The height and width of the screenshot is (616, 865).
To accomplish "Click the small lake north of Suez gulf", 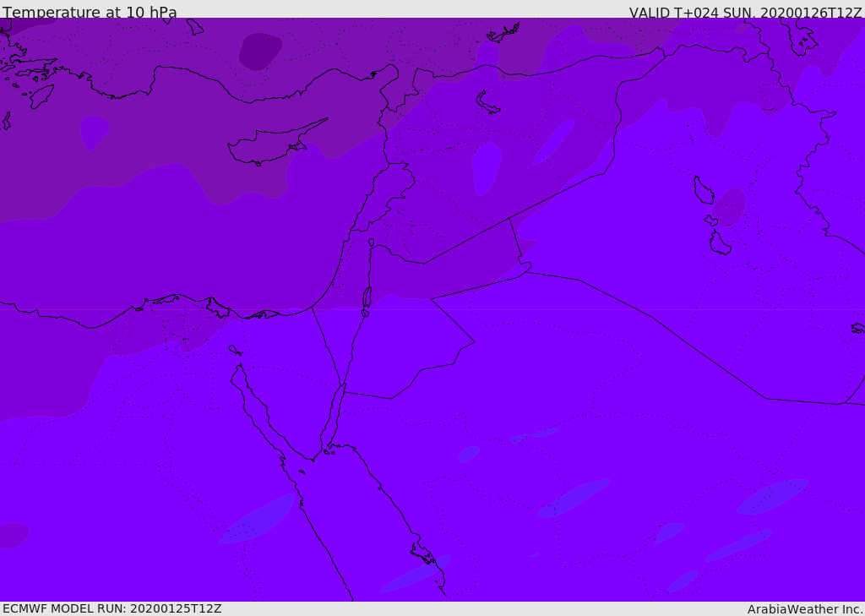I will pyautogui.click(x=235, y=350).
